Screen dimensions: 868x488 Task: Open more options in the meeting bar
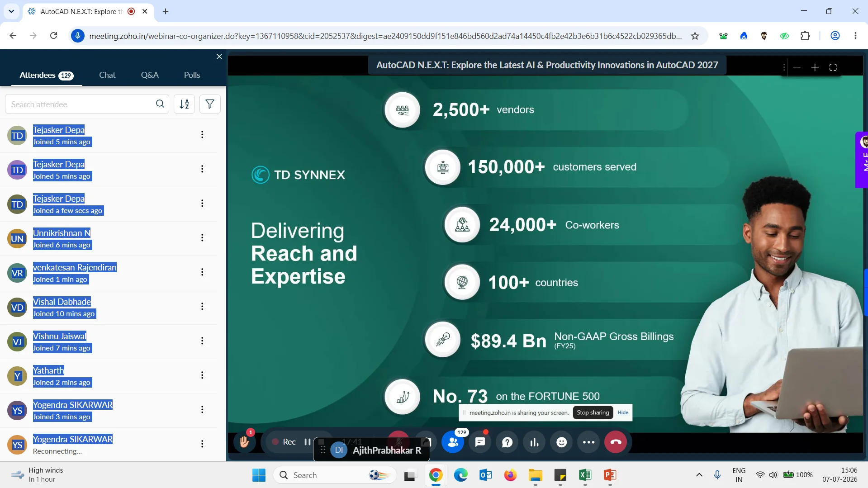(x=588, y=442)
